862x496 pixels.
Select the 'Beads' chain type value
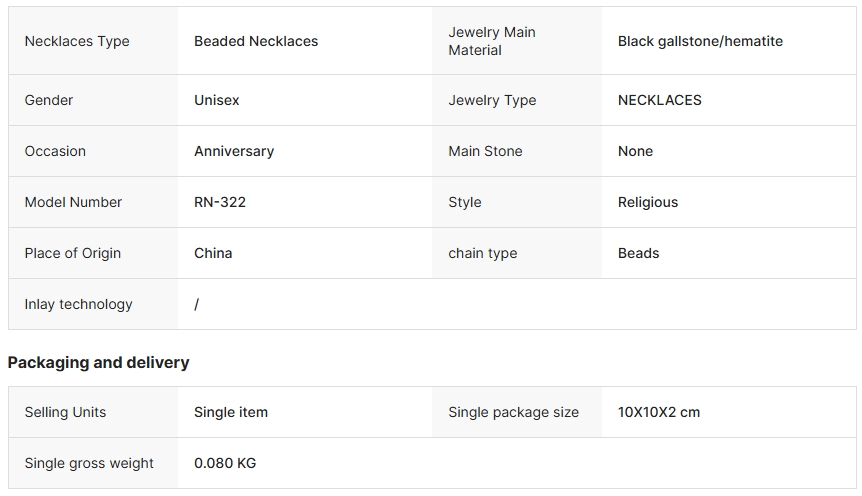click(639, 253)
